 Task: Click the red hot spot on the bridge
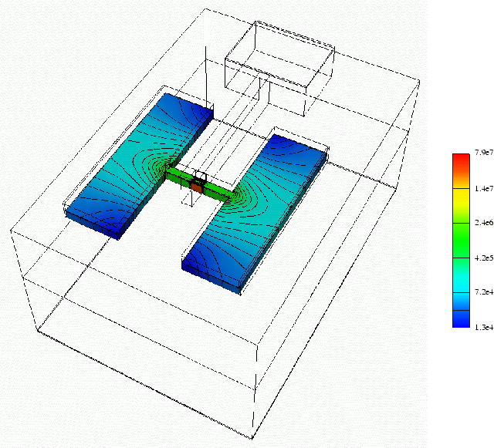(197, 187)
